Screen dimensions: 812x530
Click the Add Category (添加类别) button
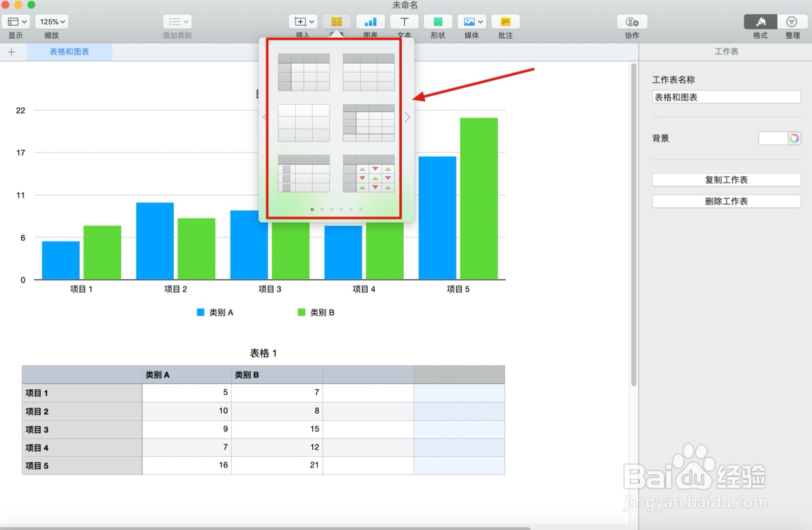click(x=177, y=22)
